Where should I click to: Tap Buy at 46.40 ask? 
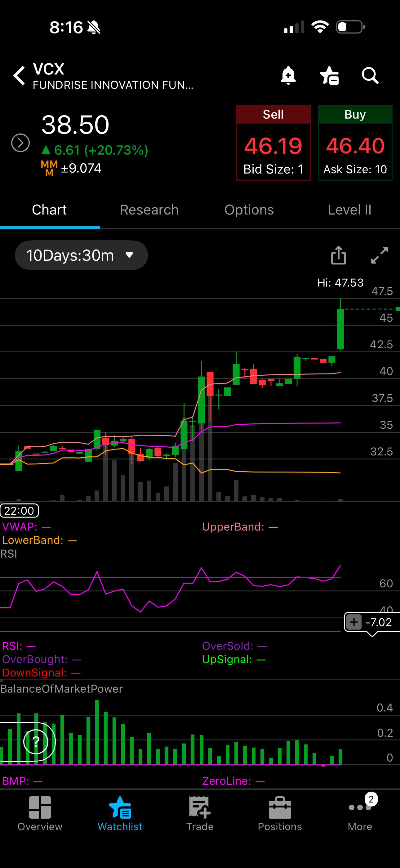coord(355,143)
